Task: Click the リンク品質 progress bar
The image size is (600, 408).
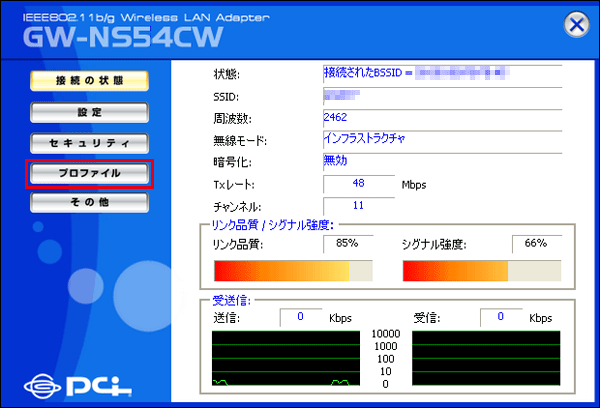Action: pos(293,271)
